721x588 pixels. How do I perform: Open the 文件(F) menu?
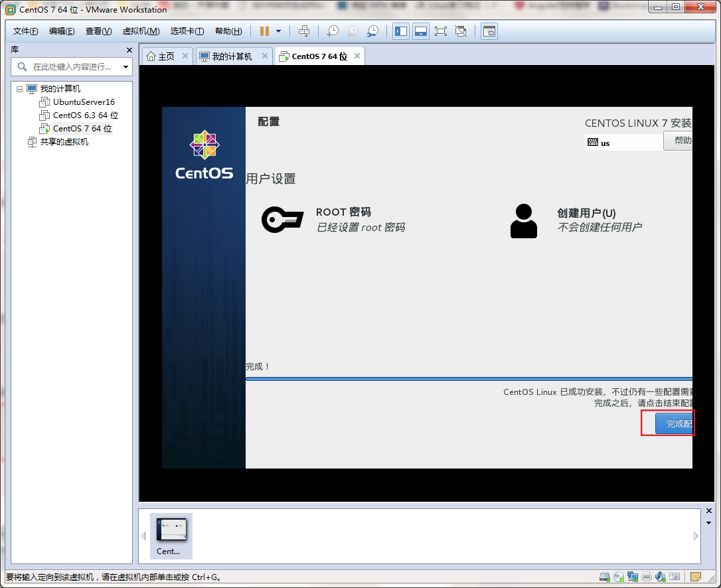pos(26,31)
